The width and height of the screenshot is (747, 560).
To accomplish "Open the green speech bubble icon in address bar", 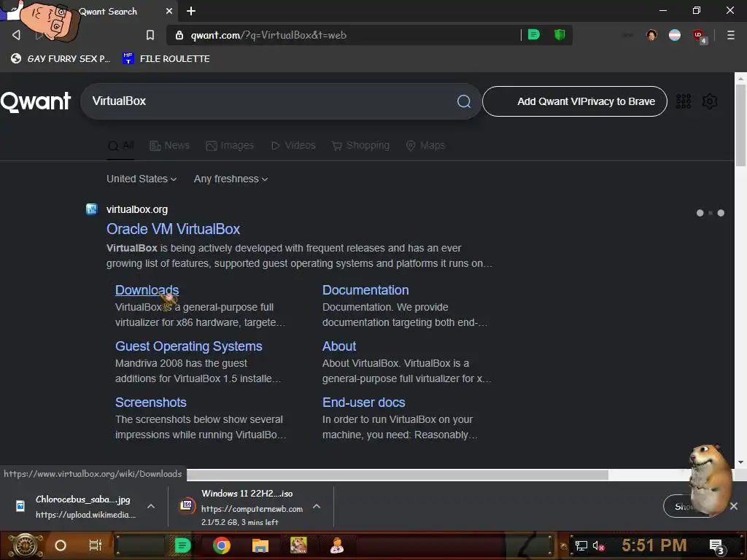I will point(534,35).
